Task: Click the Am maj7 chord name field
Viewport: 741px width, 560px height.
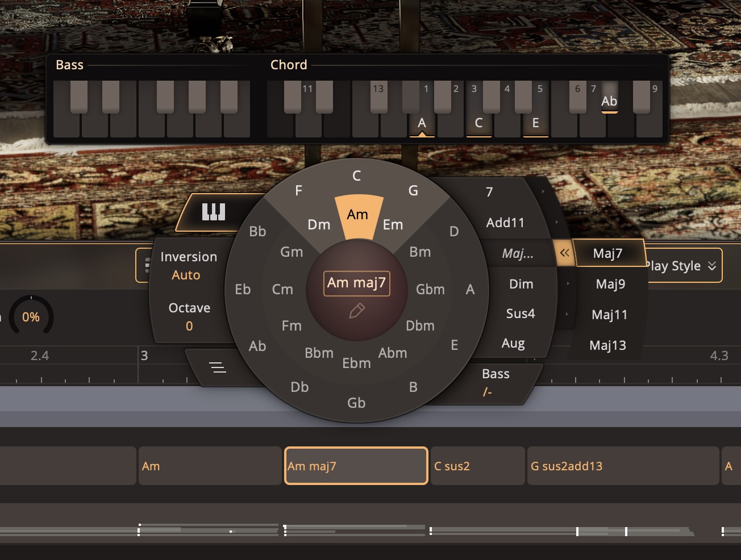Action: click(357, 283)
